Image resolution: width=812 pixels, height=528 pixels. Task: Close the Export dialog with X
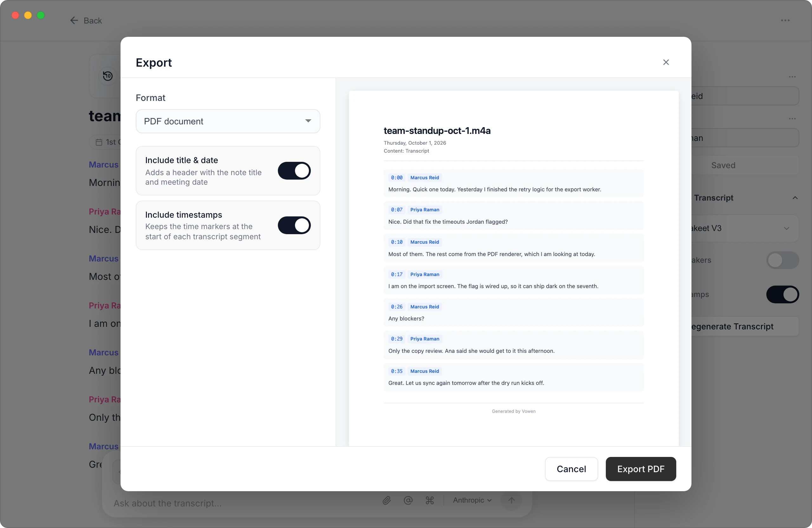click(666, 62)
